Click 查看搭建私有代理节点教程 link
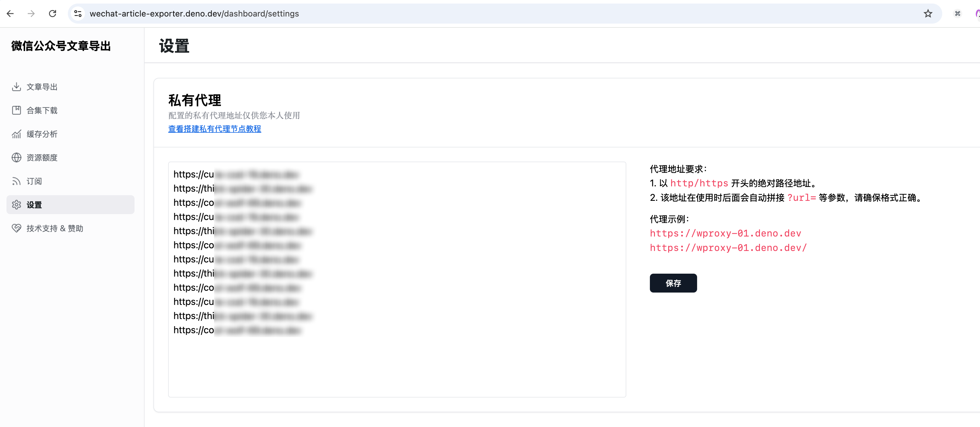980x427 pixels. tap(215, 129)
